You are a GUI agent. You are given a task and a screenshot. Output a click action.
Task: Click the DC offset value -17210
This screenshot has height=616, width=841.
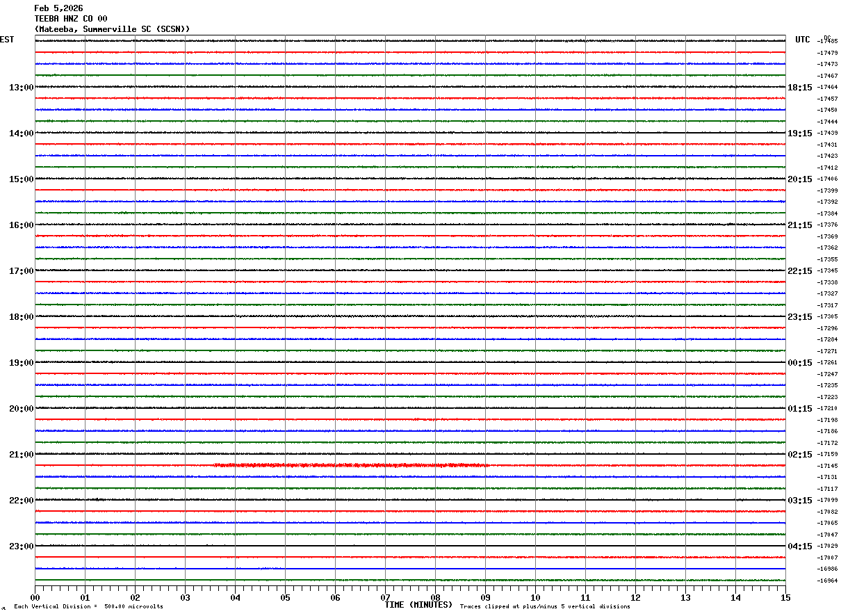tap(828, 409)
